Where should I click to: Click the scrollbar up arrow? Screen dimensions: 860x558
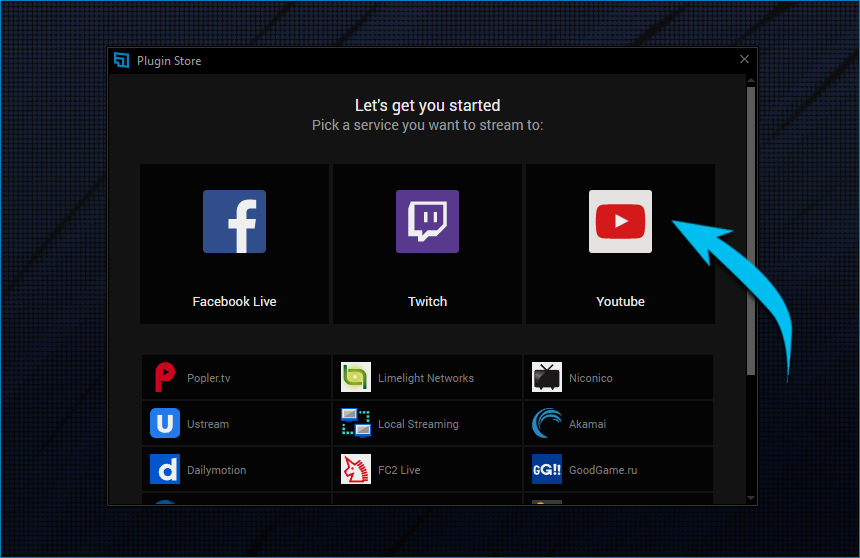click(751, 81)
